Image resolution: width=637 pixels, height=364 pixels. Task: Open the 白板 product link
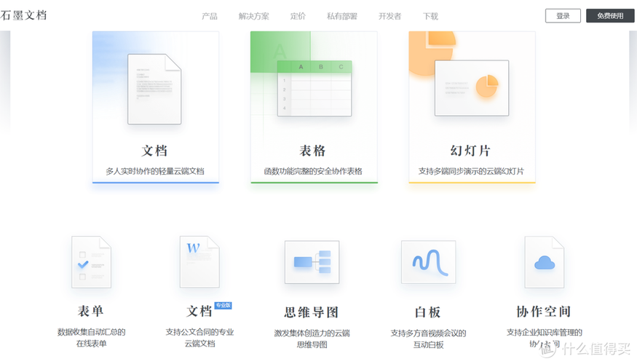coord(427,312)
